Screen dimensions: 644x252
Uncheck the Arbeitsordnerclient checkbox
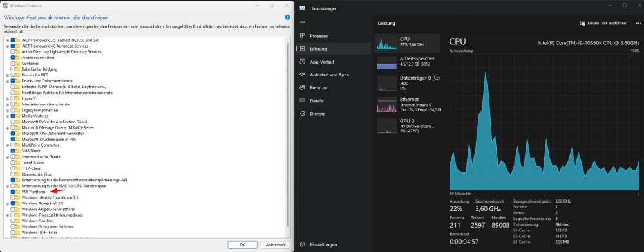[x=13, y=58]
